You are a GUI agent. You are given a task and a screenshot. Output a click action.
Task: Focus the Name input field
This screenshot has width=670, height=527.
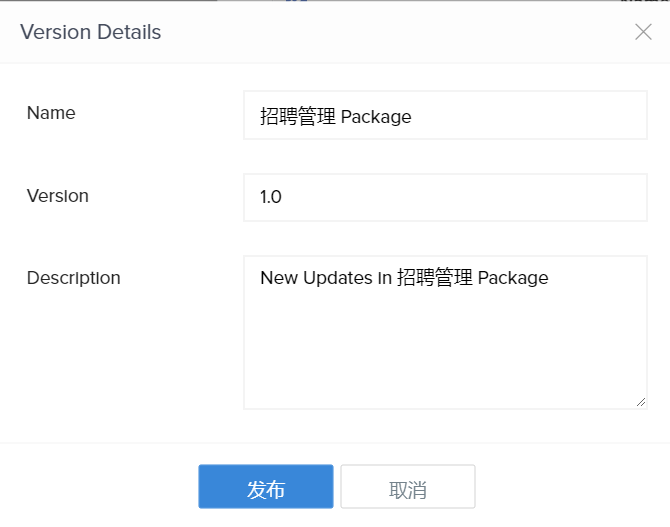(x=445, y=116)
